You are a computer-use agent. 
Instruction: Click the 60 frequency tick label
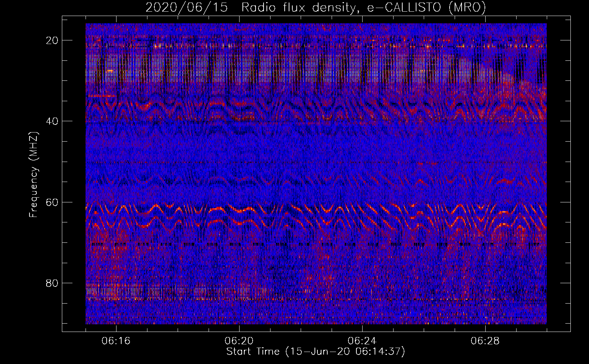tap(52, 202)
